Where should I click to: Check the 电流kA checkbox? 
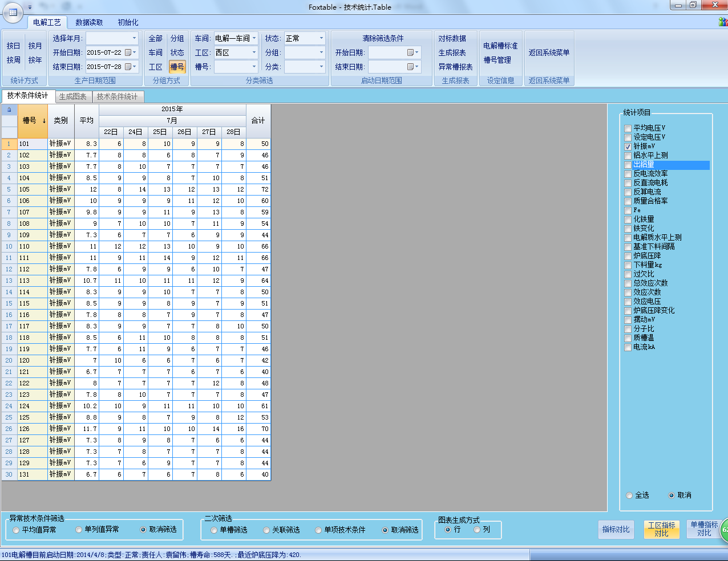coord(628,347)
